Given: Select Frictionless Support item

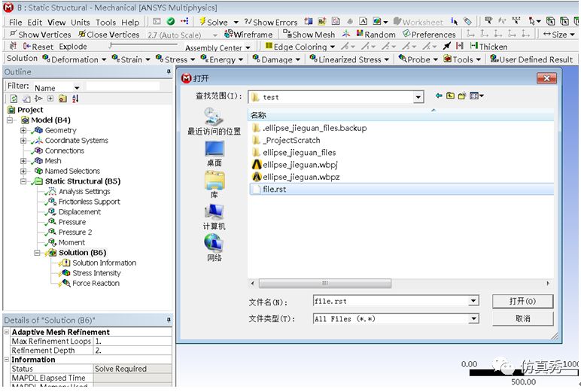Looking at the screenshot, I should pyautogui.click(x=89, y=202).
